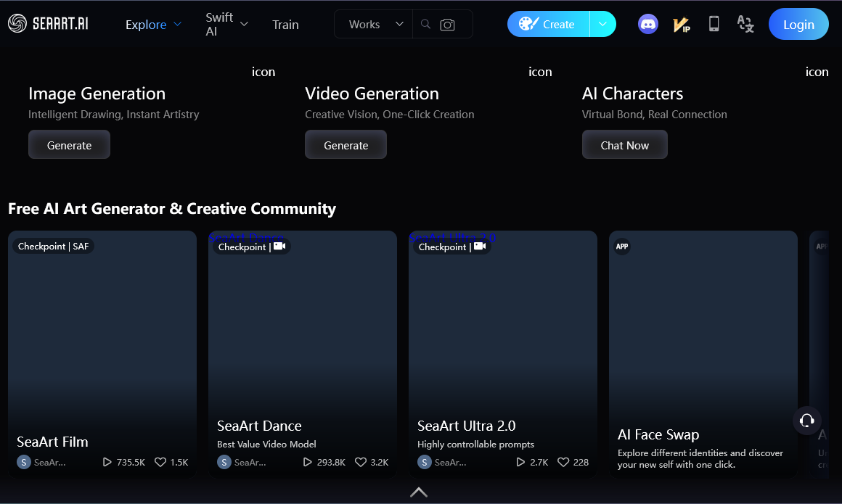Screen dimensions: 842x504
Task: Click the search magnifier icon
Action: click(x=425, y=24)
